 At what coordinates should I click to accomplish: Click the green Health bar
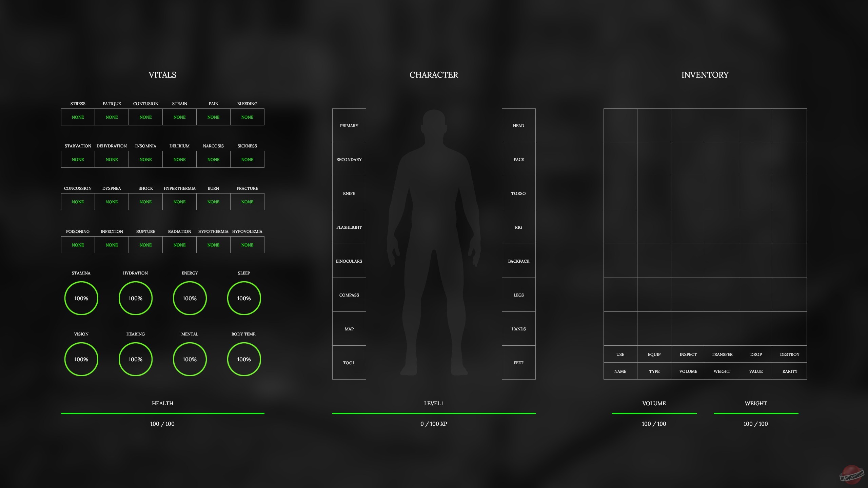pos(162,413)
